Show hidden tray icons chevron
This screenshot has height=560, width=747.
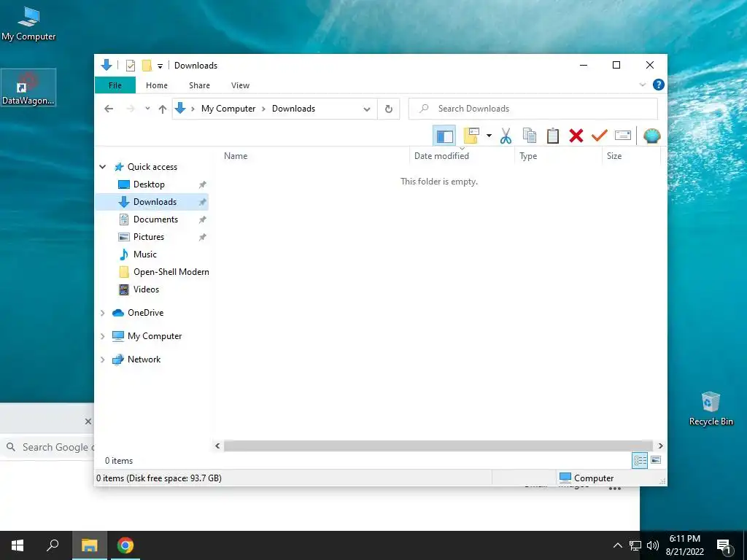[x=617, y=545]
